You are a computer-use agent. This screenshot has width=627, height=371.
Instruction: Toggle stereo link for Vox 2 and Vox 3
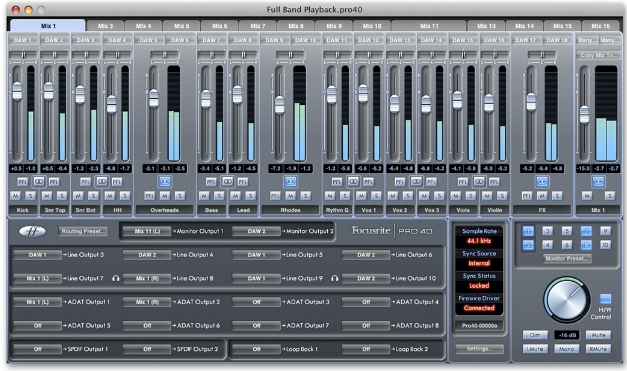tap(416, 182)
